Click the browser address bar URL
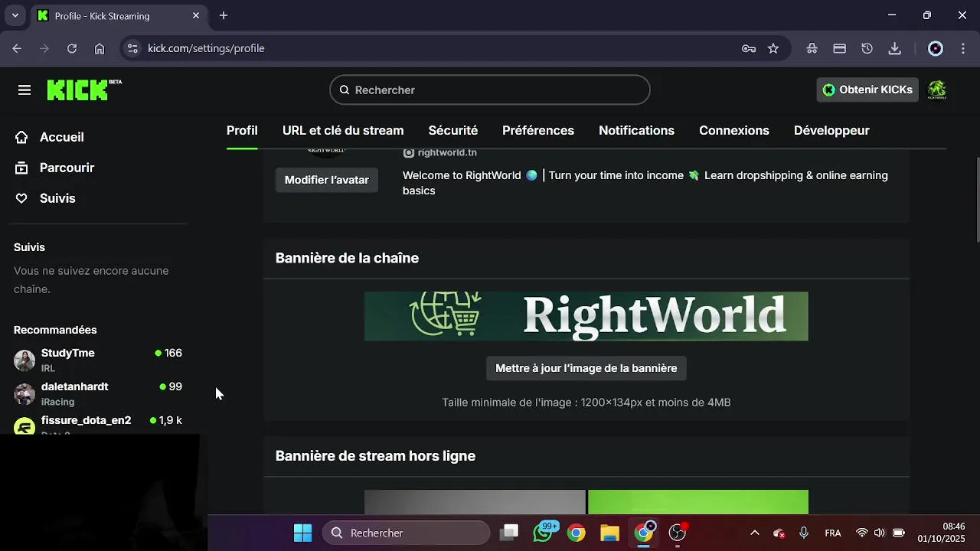Image resolution: width=980 pixels, height=551 pixels. (x=206, y=48)
